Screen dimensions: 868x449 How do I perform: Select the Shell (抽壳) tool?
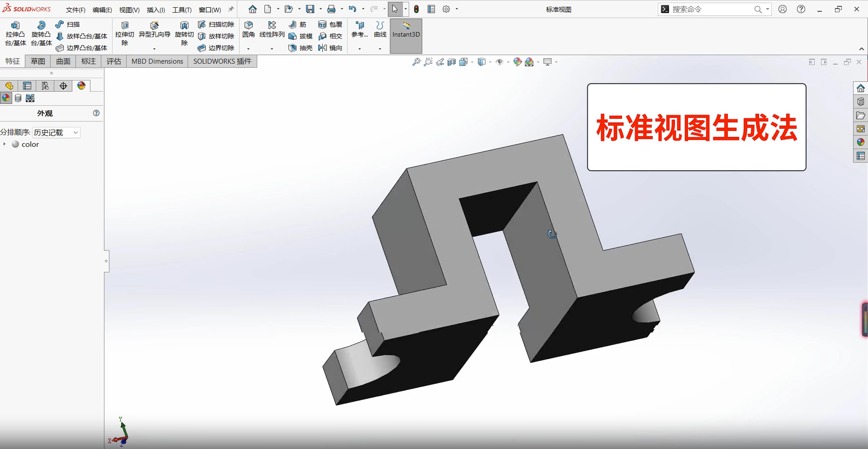click(x=300, y=48)
